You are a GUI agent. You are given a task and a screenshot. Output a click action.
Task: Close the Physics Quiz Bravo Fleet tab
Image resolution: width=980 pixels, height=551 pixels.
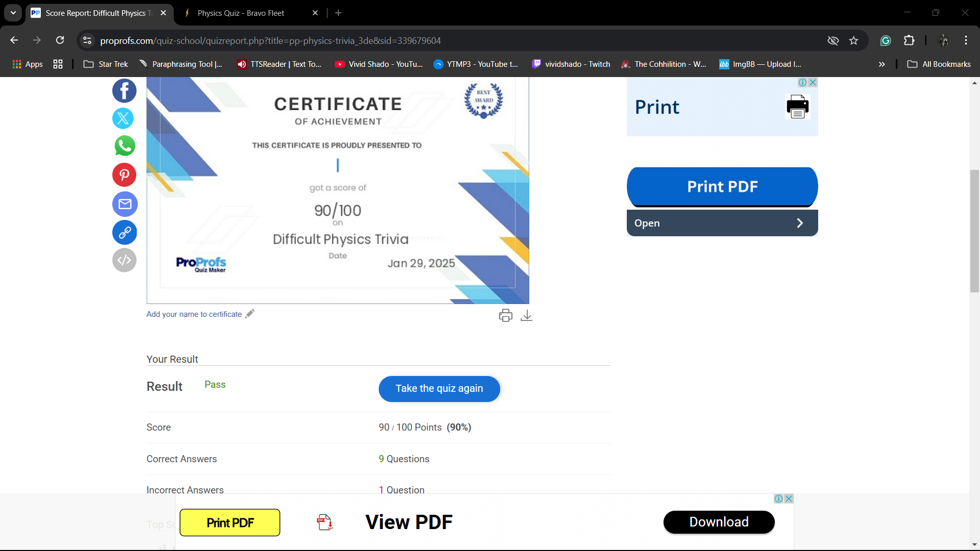(315, 13)
